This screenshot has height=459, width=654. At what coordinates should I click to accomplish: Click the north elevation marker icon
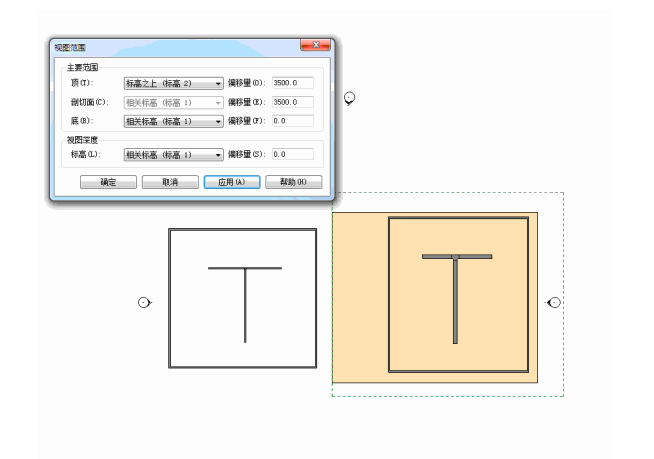tap(349, 98)
